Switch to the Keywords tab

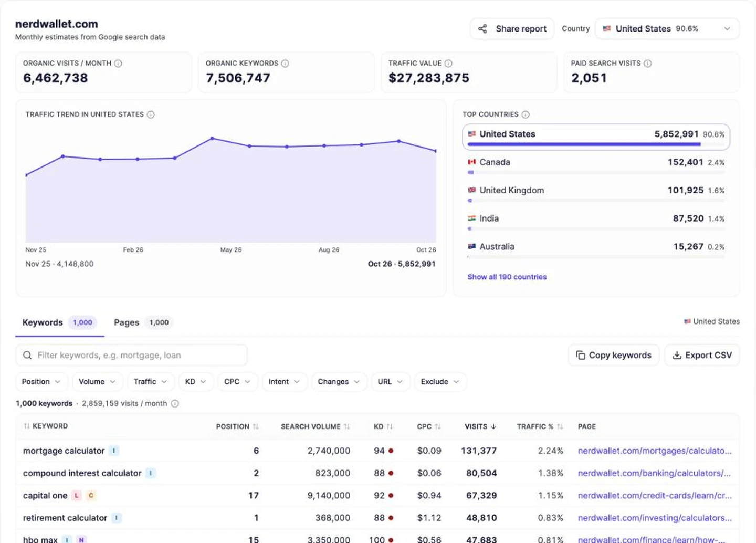[x=59, y=322]
